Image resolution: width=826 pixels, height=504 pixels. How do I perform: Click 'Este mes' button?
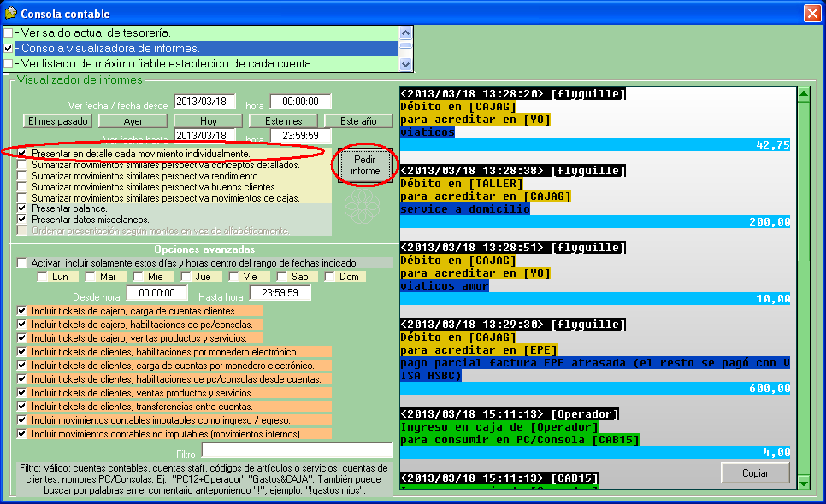click(283, 121)
